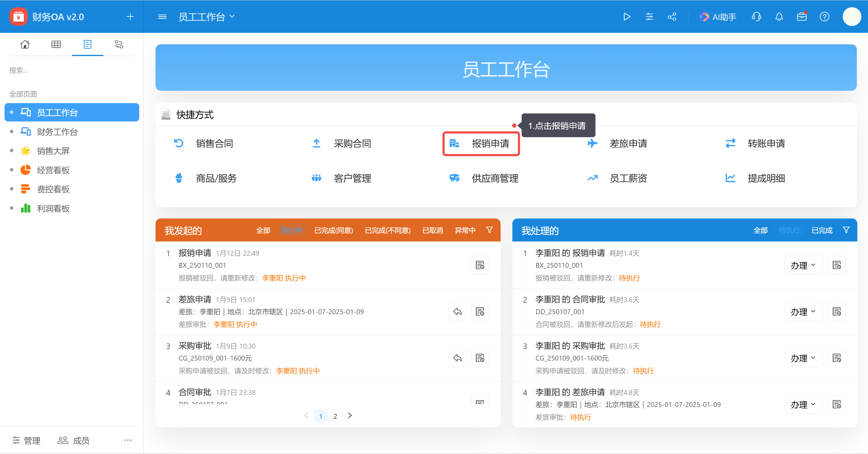Viewport: 868px width, 454px height.
Task: Click the sidebar search field
Action: pos(72,70)
